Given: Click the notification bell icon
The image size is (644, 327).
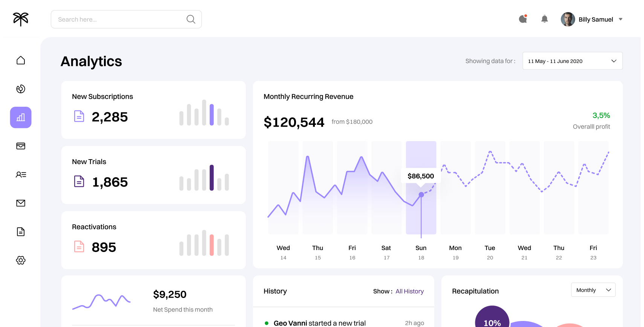Looking at the screenshot, I should click(x=544, y=19).
